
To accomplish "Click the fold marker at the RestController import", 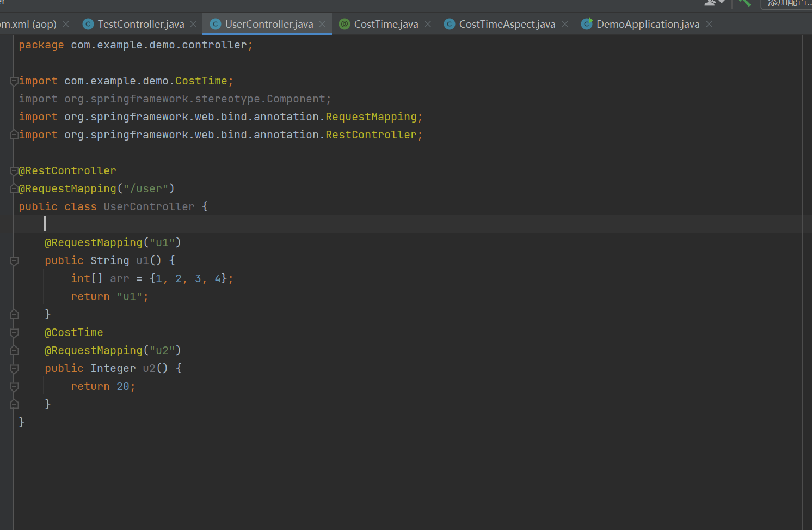I will pyautogui.click(x=14, y=135).
